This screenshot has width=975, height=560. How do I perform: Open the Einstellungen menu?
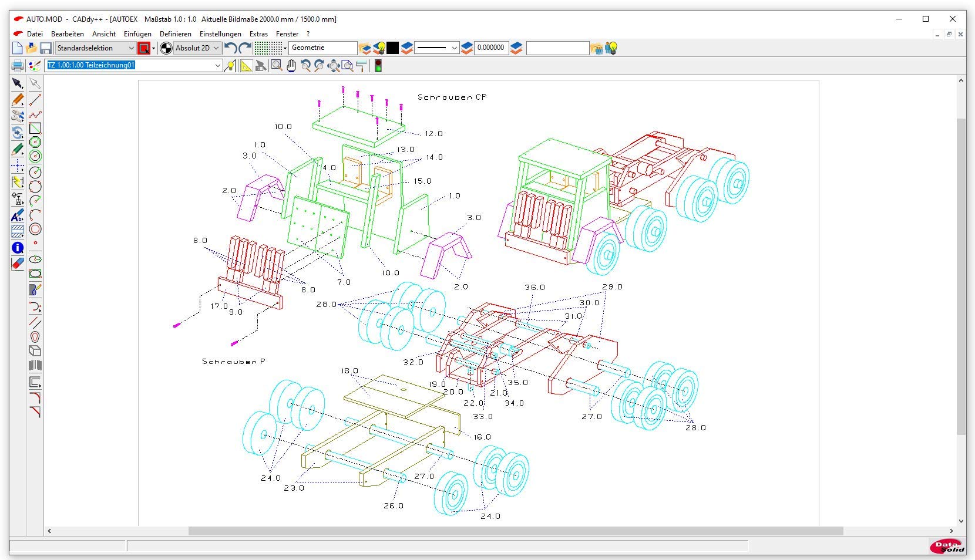coord(220,34)
